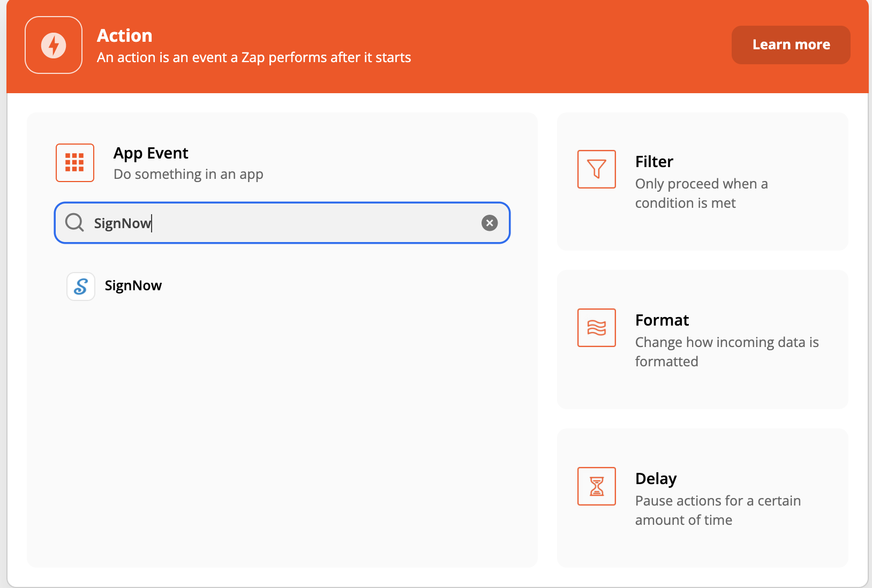The height and width of the screenshot is (588, 872).
Task: Click the Delay hourglass icon
Action: pyautogui.click(x=596, y=486)
